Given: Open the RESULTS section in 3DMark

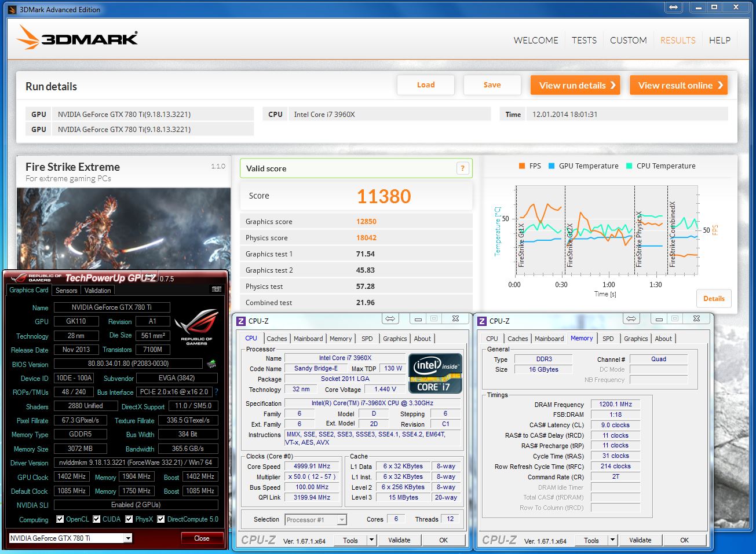Looking at the screenshot, I should (678, 40).
